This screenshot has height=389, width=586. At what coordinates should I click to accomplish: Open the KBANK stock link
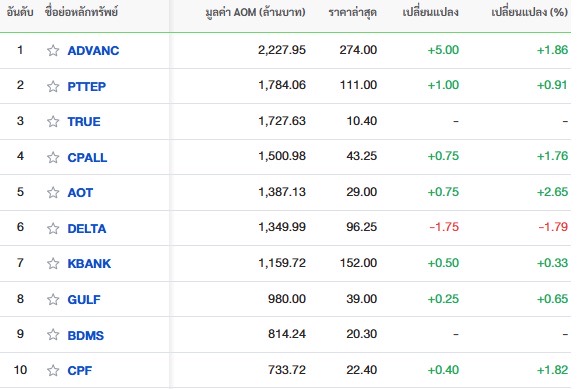point(89,263)
